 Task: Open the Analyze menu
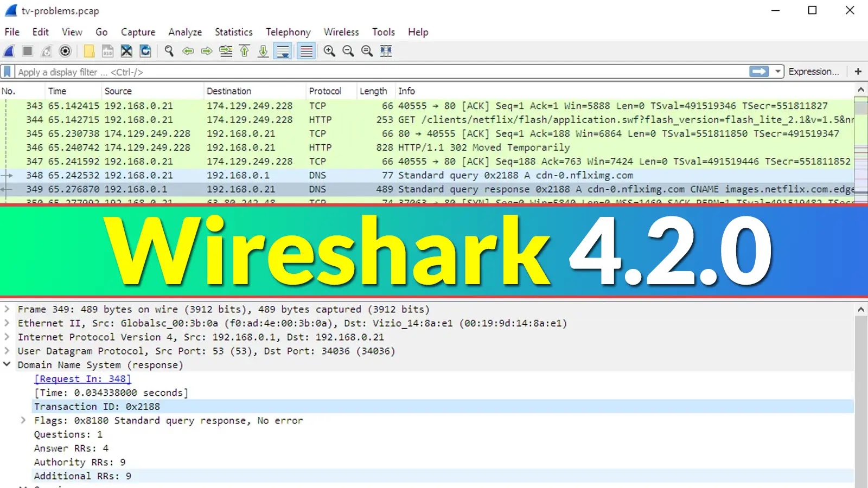point(185,32)
